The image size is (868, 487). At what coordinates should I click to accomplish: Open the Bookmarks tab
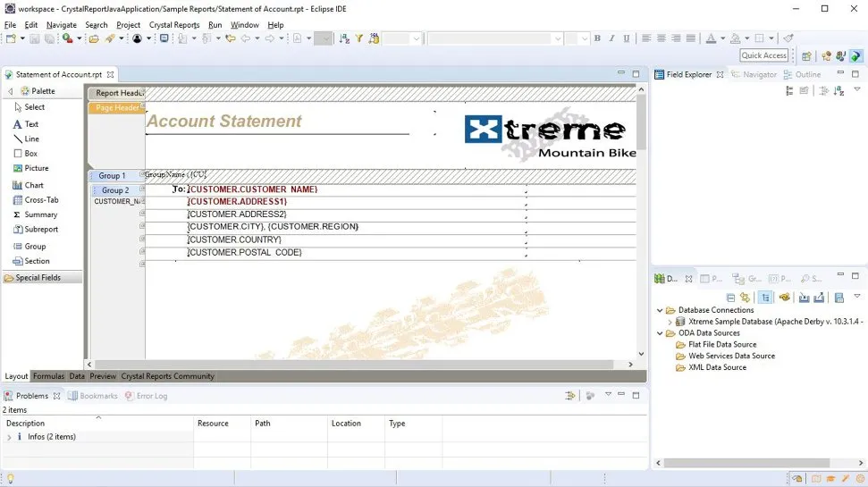pyautogui.click(x=93, y=396)
